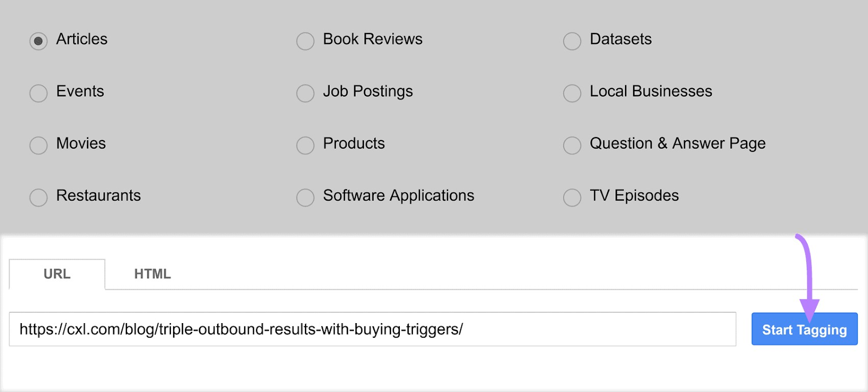Select Software Applications data type

[x=305, y=197]
